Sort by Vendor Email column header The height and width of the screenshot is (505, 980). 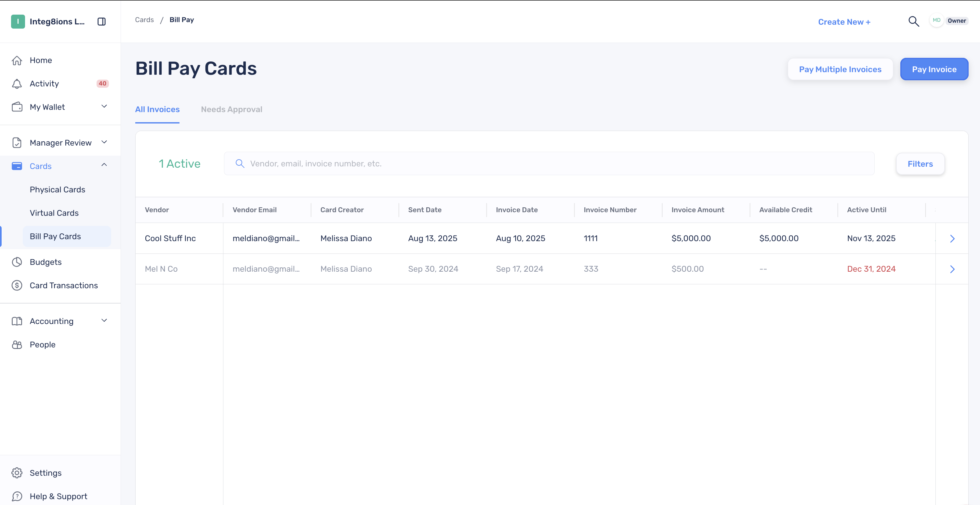point(255,210)
